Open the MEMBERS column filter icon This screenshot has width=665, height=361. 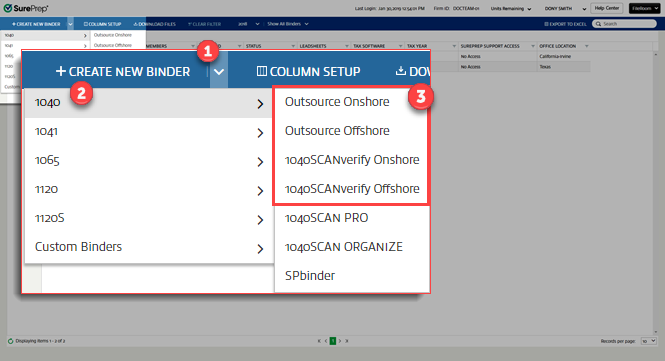click(x=193, y=46)
